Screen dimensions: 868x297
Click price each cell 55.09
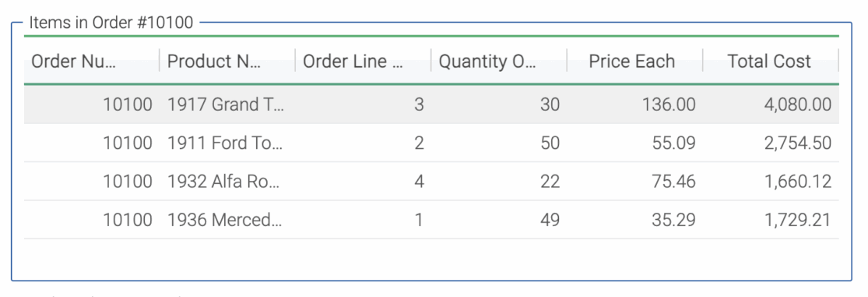pos(673,143)
